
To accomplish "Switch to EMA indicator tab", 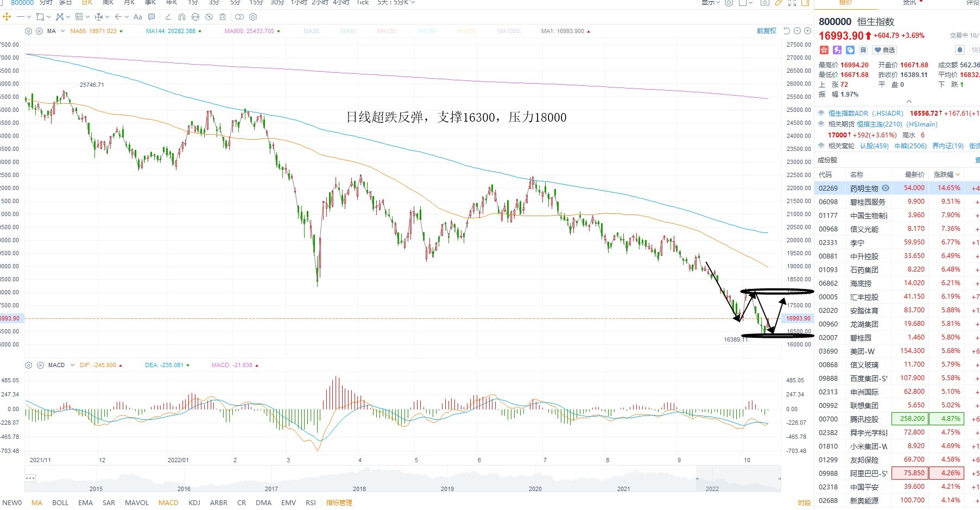I will click(85, 502).
